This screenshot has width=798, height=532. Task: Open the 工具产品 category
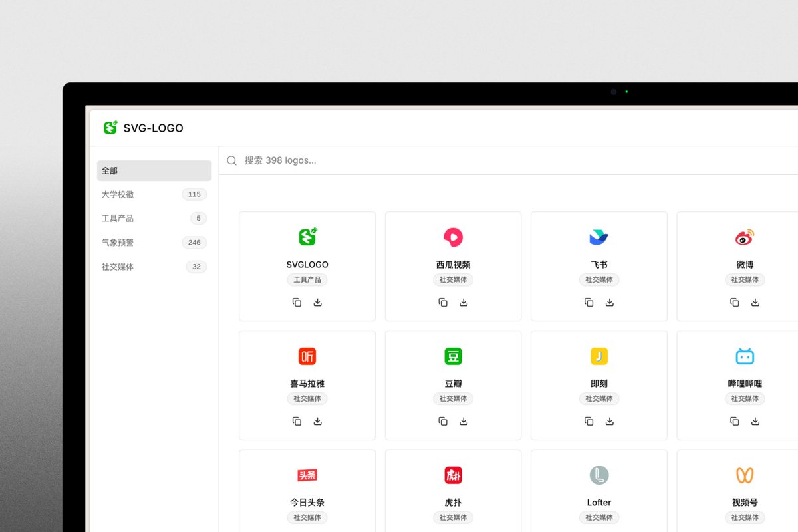coord(154,218)
